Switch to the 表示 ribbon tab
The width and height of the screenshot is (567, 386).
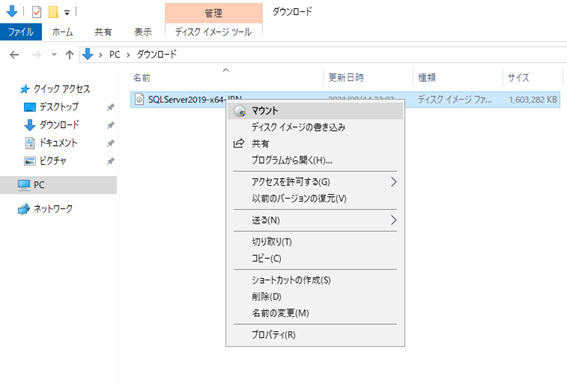coord(143,32)
